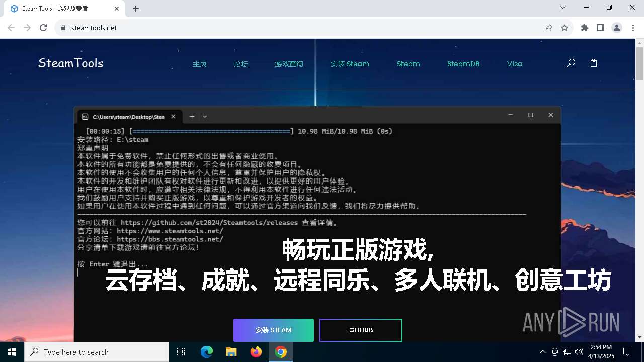Open a new Chrome tab
The width and height of the screenshot is (644, 362).
[x=136, y=9]
